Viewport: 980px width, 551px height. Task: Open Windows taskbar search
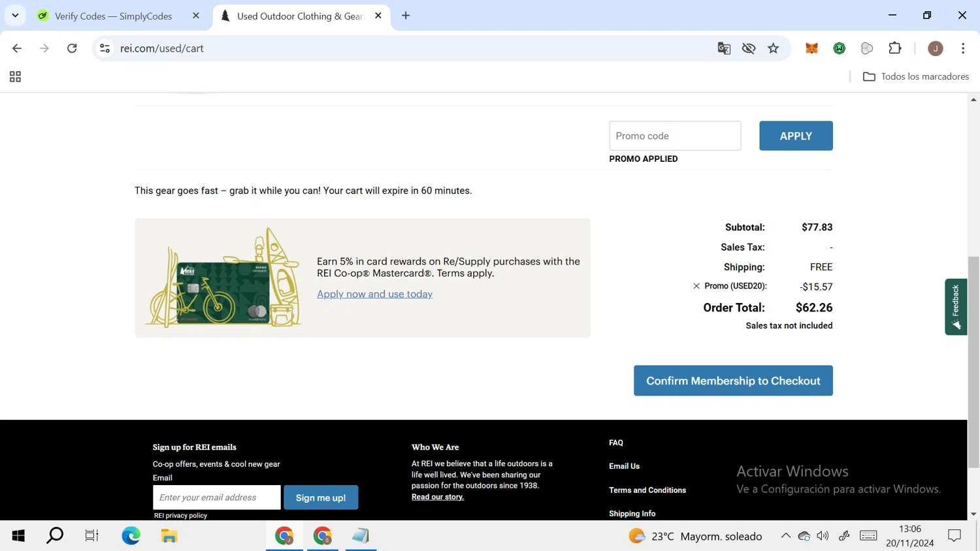click(x=55, y=536)
